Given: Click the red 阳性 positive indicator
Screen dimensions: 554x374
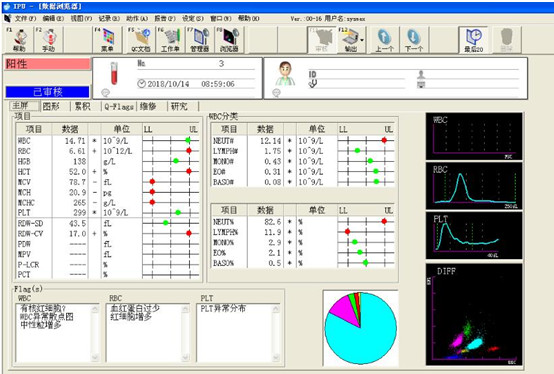Looking at the screenshot, I should 47,64.
